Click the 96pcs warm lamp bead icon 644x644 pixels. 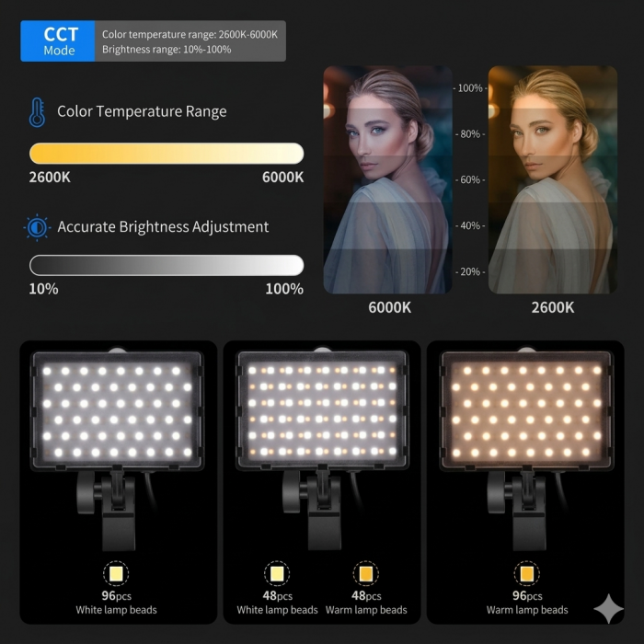(527, 573)
